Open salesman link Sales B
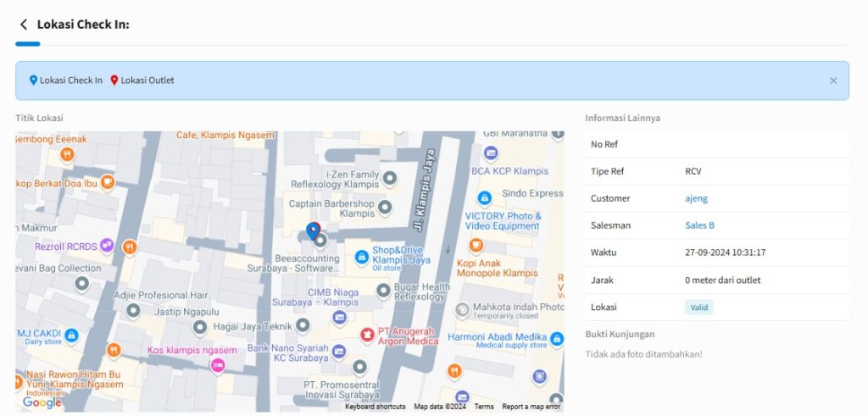The height and width of the screenshot is (416, 868). pyautogui.click(x=699, y=225)
